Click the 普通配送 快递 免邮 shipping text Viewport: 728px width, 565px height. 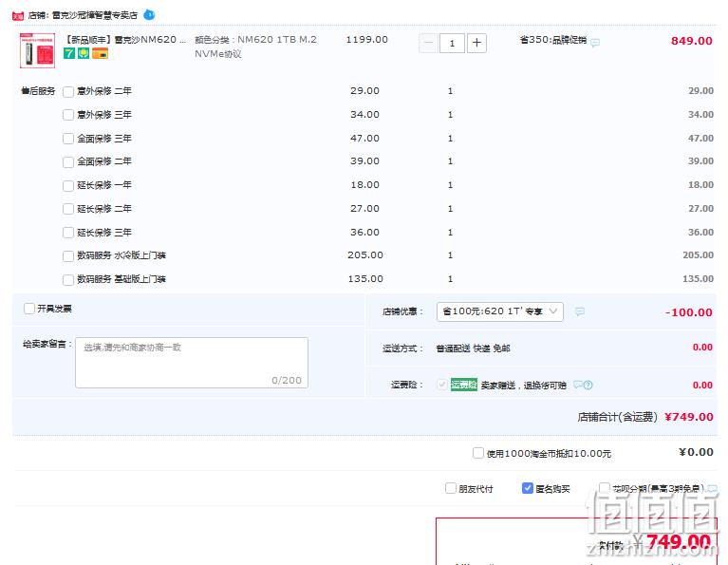[x=473, y=348]
